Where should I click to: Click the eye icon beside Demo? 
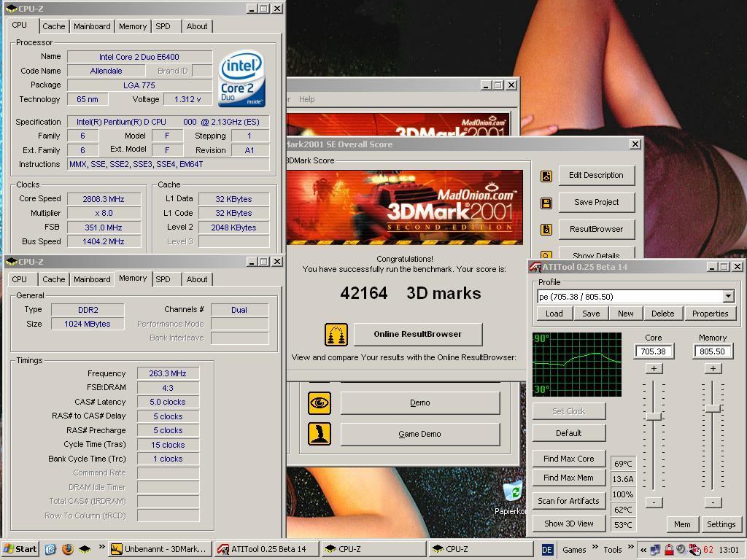(x=320, y=403)
